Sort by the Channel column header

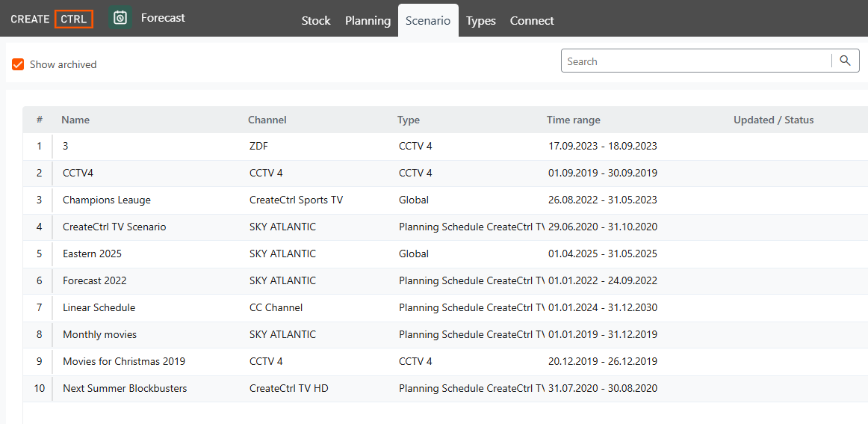267,120
